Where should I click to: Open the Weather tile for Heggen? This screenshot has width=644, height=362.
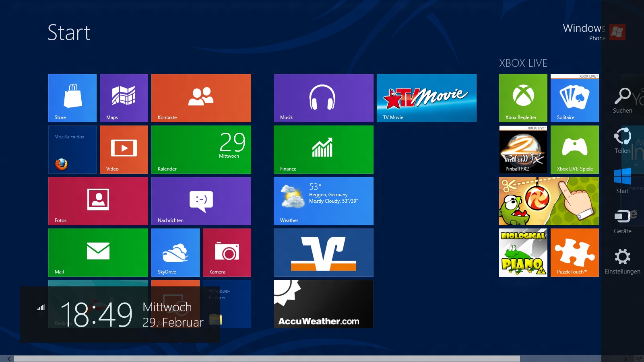324,201
